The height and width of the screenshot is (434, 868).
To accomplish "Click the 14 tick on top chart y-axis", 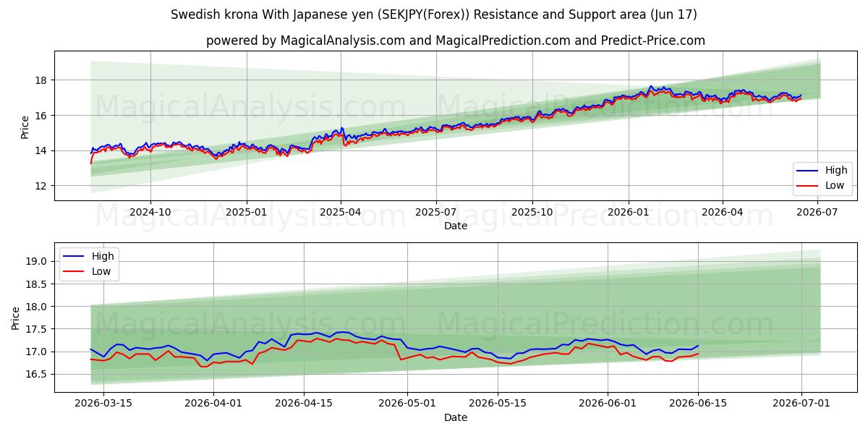I will pos(43,150).
